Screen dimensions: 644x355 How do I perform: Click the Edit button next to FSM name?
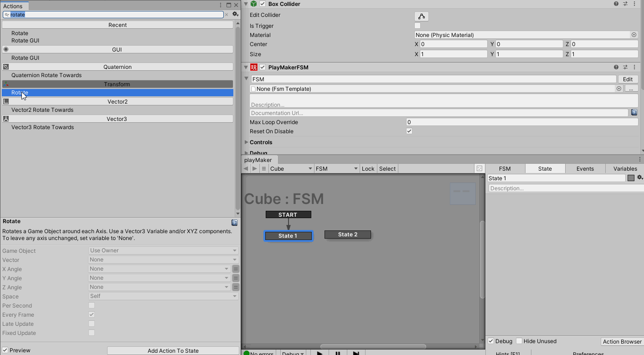628,79
